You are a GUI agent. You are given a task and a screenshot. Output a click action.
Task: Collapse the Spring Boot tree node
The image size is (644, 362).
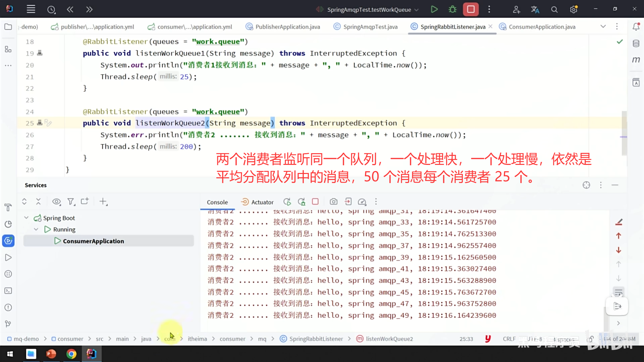point(26,218)
